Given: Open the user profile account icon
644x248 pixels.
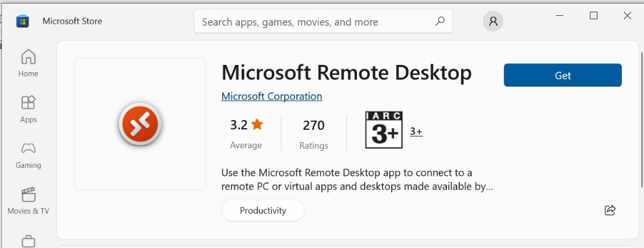Looking at the screenshot, I should point(493,21).
